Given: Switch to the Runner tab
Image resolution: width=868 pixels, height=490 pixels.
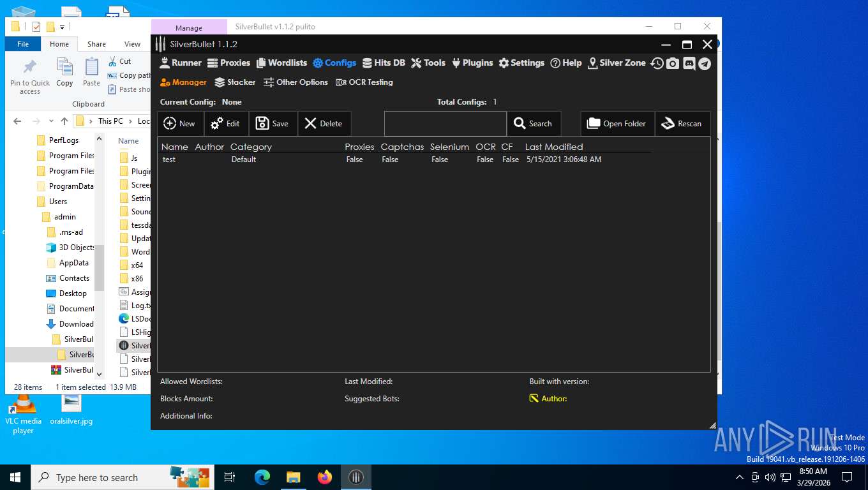Looking at the screenshot, I should (180, 63).
